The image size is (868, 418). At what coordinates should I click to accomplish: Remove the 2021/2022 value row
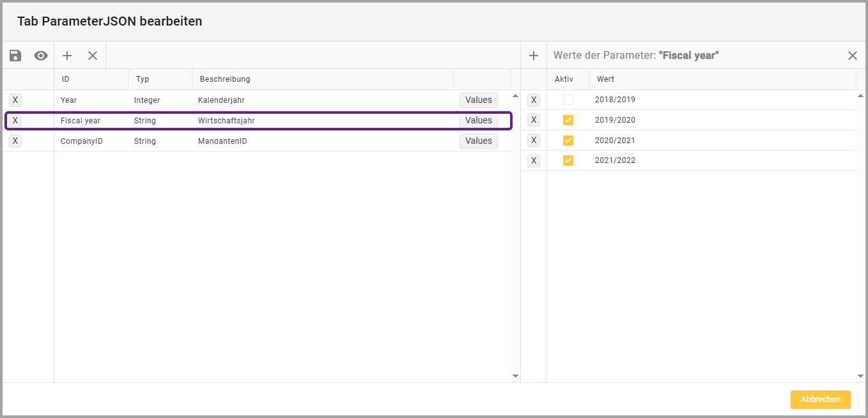[x=534, y=160]
